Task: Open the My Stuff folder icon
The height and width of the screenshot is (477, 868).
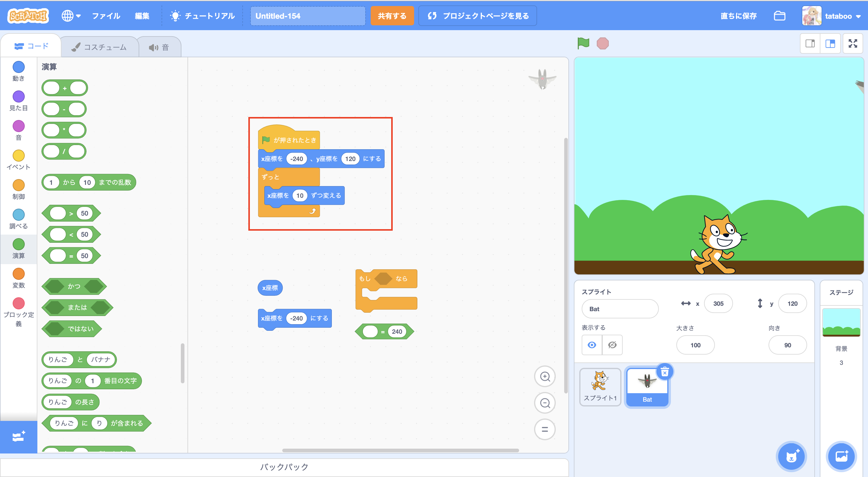Action: 779,16
